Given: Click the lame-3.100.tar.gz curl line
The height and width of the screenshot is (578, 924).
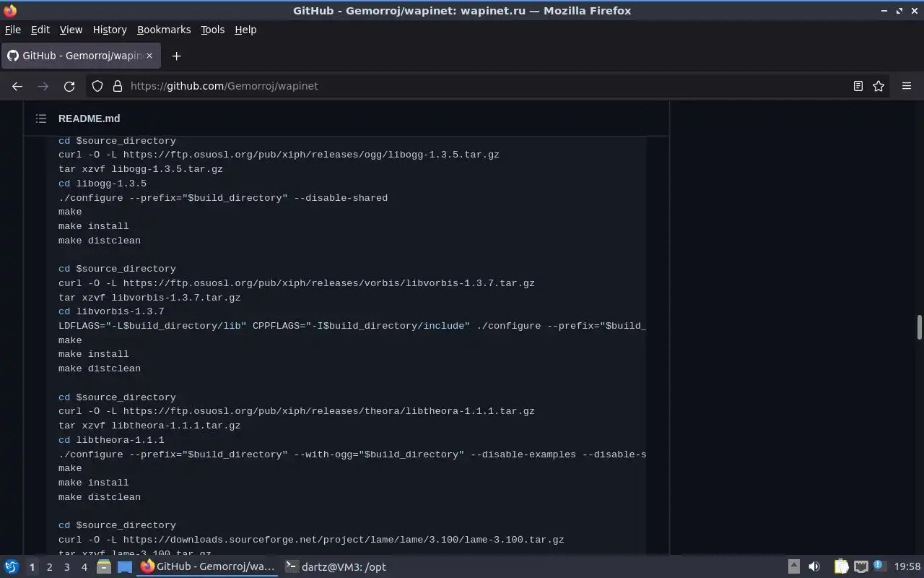Looking at the screenshot, I should tap(311, 540).
